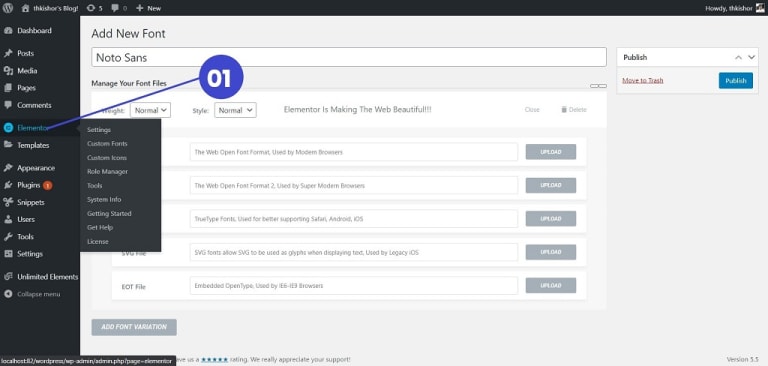Click UPLOAD for TrueType Fonts row
This screenshot has height=366, width=768.
pos(551,219)
